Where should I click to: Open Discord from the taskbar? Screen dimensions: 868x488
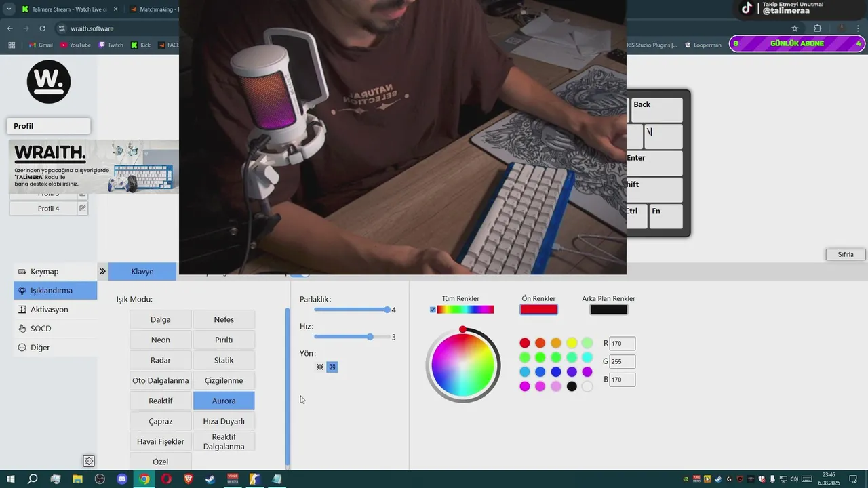pyautogui.click(x=122, y=479)
